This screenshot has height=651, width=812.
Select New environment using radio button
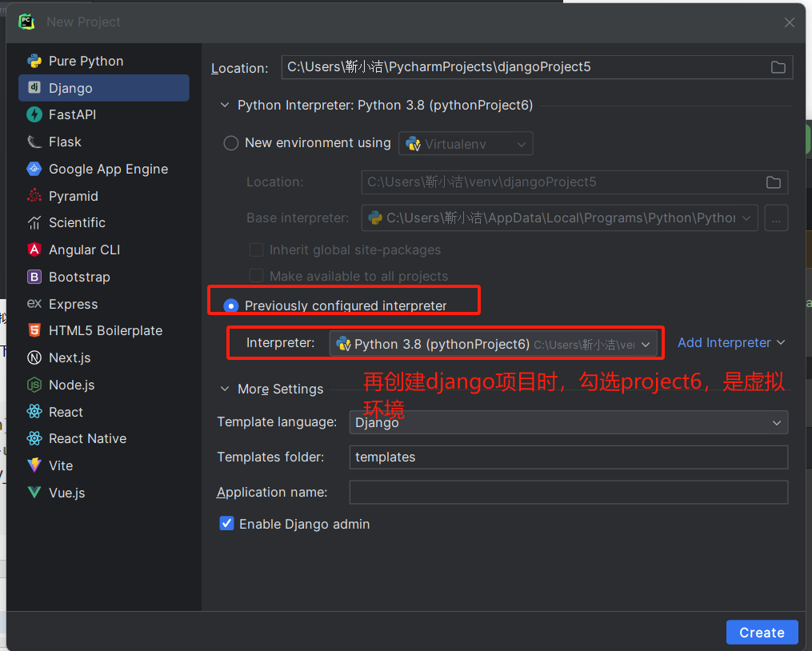(231, 143)
